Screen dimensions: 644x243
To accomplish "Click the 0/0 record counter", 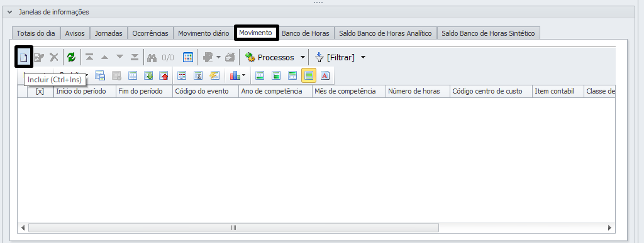I will click(x=167, y=58).
